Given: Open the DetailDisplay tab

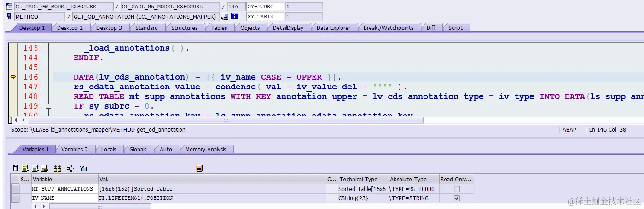Looking at the screenshot, I should click(x=288, y=28).
